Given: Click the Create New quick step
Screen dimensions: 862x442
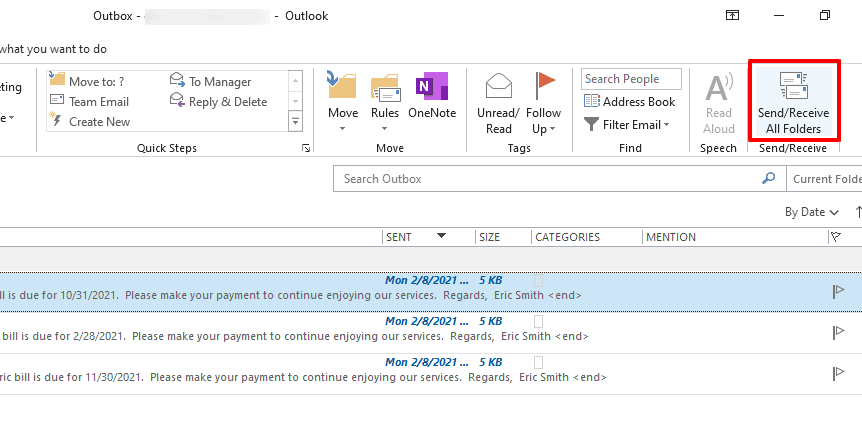Looking at the screenshot, I should (90, 121).
